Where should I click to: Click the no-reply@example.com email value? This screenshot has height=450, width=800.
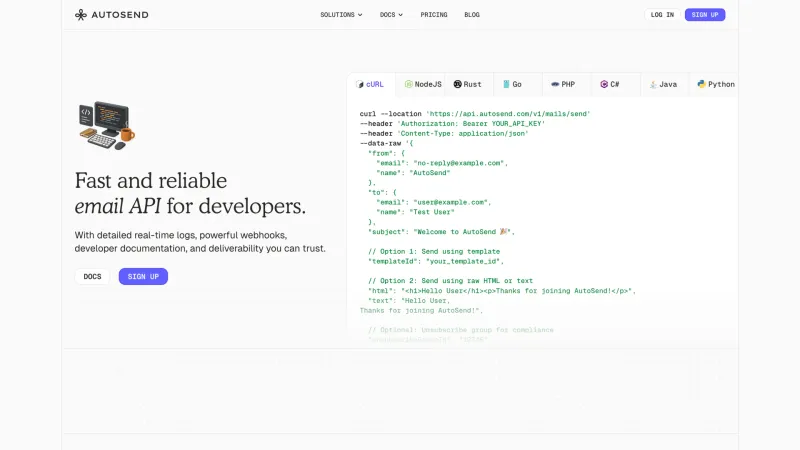[459, 163]
